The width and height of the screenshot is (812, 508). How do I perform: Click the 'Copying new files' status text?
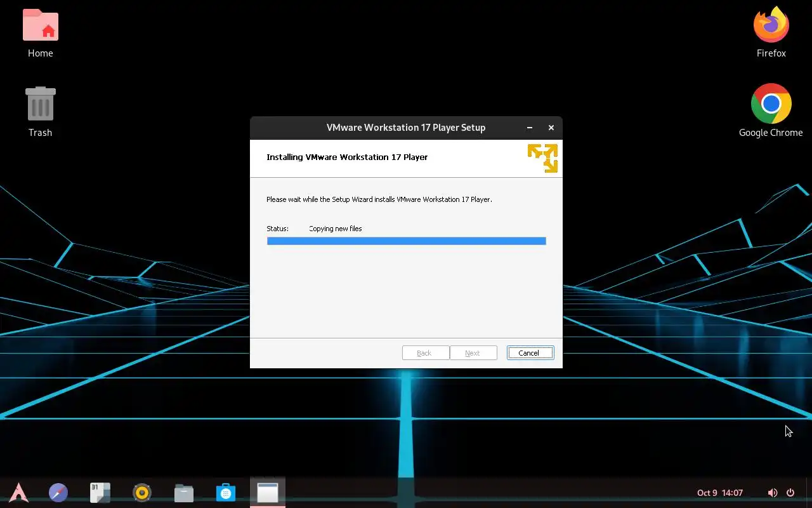(x=336, y=229)
